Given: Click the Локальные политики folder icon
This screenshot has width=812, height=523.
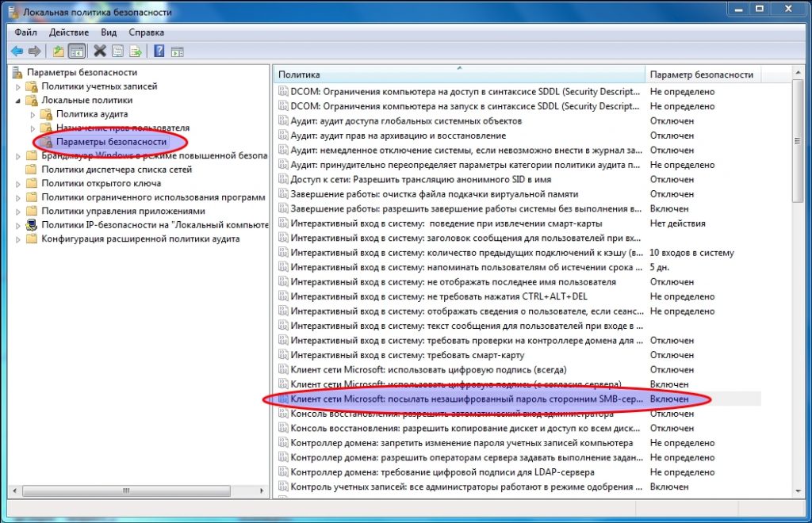Looking at the screenshot, I should [32, 101].
